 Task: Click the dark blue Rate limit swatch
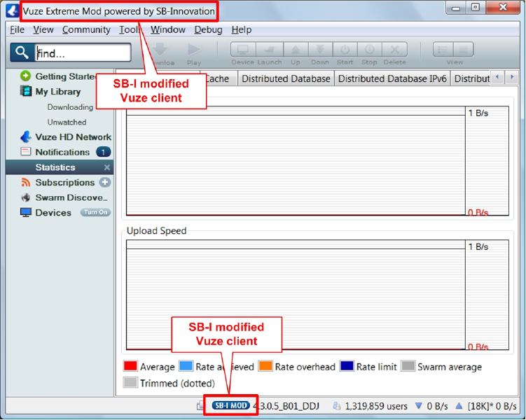click(347, 366)
